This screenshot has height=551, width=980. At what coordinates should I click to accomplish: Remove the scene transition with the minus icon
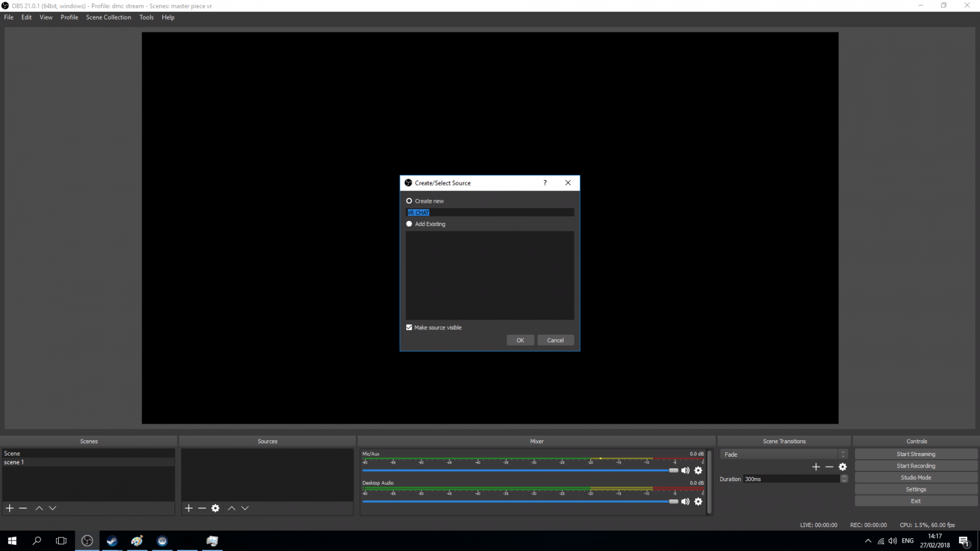(829, 467)
